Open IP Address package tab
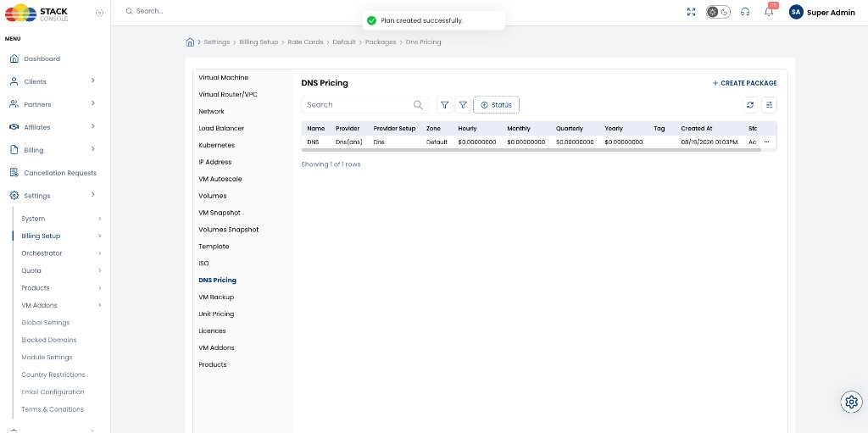This screenshot has height=433, width=868. [215, 162]
